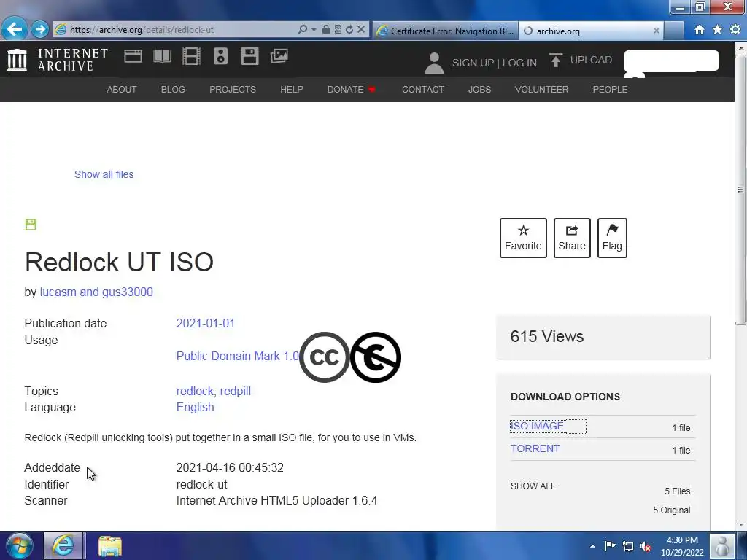The image size is (747, 560).
Task: Click the refresh icon in address bar
Action: coord(349,29)
